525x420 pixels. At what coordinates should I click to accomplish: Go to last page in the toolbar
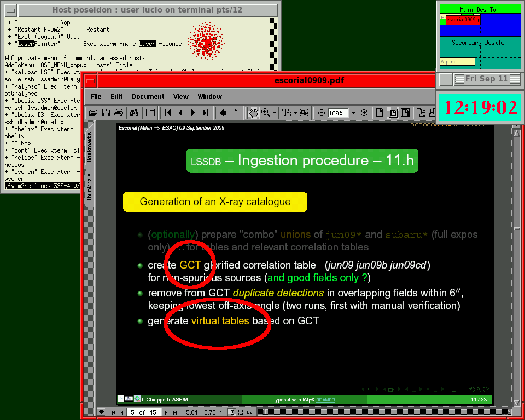pyautogui.click(x=206, y=113)
